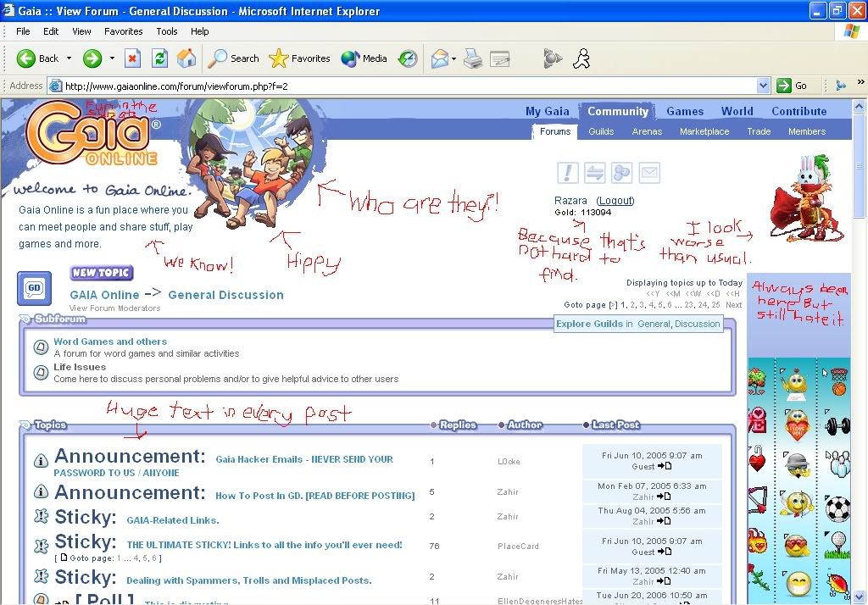Open the File menu
Image resolution: width=868 pixels, height=605 pixels.
click(x=23, y=31)
